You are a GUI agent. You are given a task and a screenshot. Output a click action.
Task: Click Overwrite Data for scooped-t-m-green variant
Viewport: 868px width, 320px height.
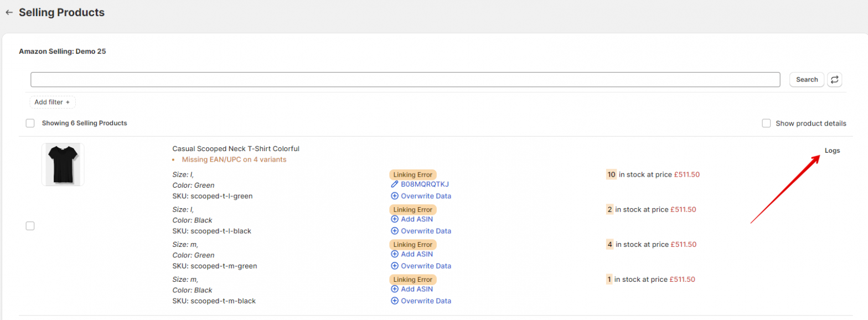[425, 266]
